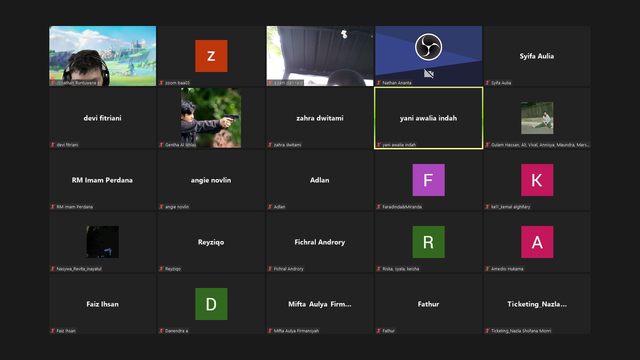The width and height of the screenshot is (640, 360).
Task: Click the OBS logo in Nathan Ananta's video
Action: (x=429, y=47)
